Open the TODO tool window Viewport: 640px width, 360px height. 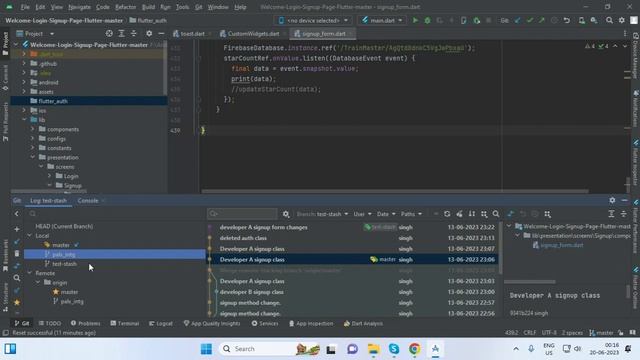(x=50, y=323)
